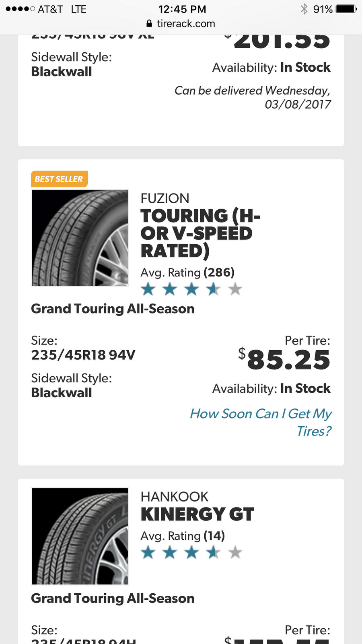View the 14 reviews for Kinergy GT

214,536
